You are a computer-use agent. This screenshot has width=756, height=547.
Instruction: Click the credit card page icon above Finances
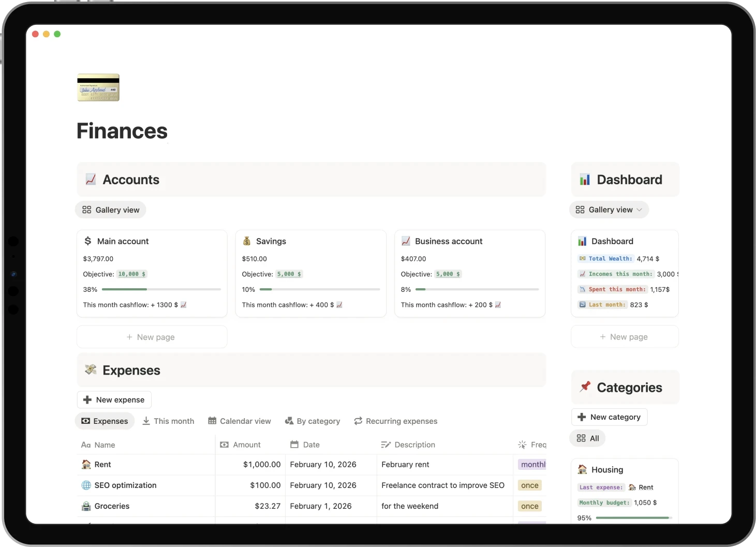click(x=98, y=87)
